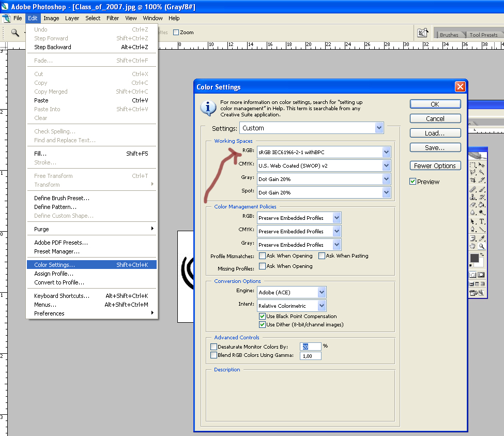Select the Clone Stamp tool
This screenshot has height=436, width=504.
click(x=473, y=197)
